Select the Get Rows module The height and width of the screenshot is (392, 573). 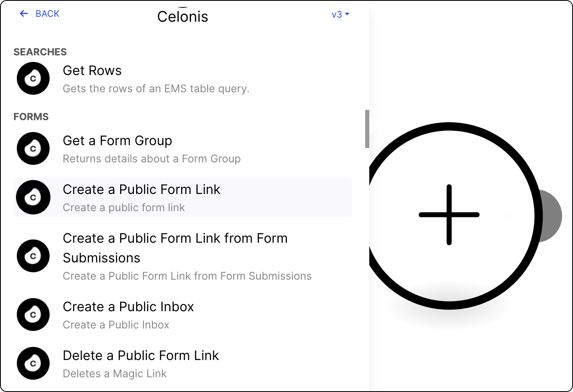(183, 79)
